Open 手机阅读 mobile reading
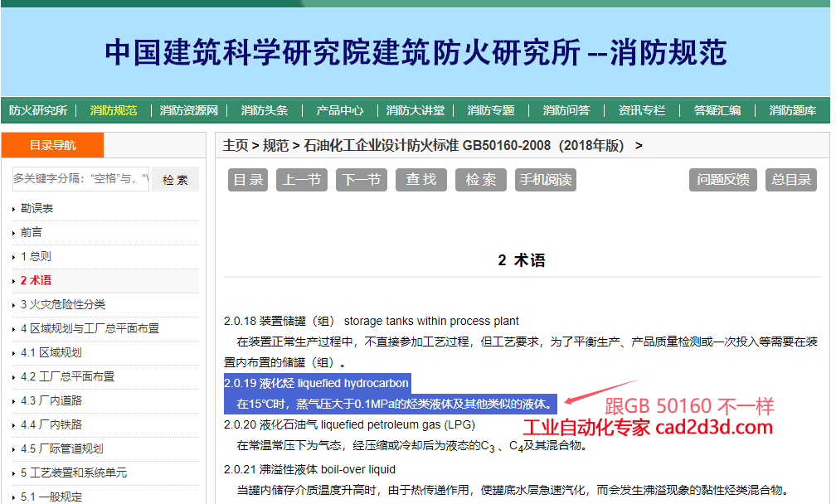 click(546, 180)
